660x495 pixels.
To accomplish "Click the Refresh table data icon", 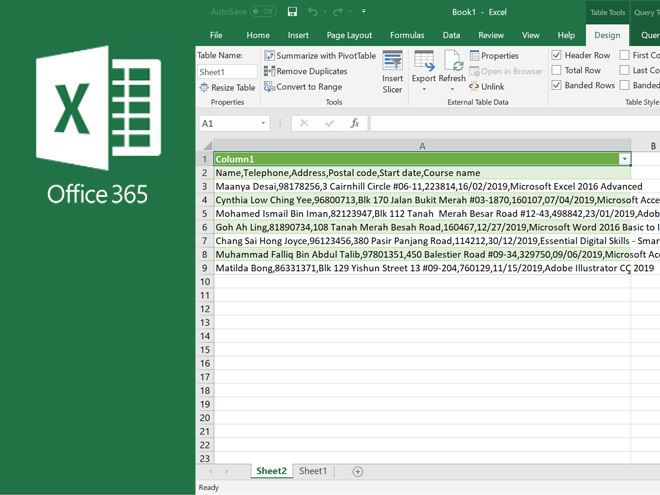I will pyautogui.click(x=452, y=63).
